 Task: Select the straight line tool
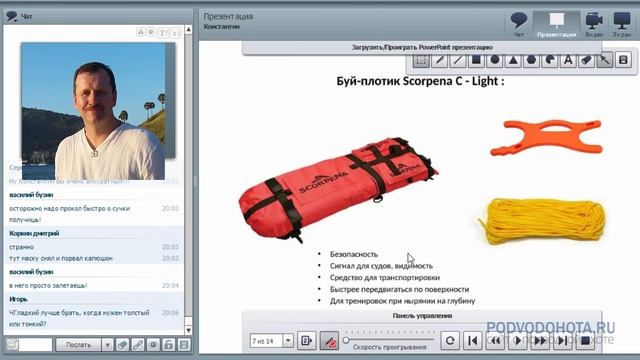point(458,60)
